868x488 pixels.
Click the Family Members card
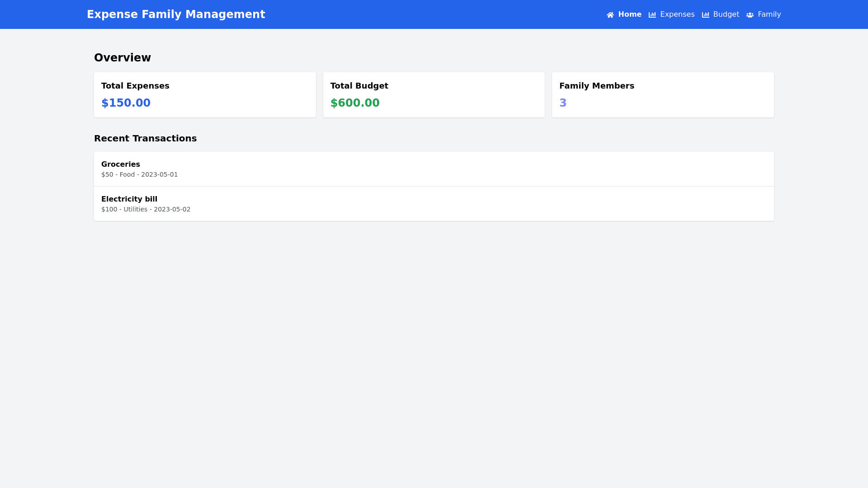point(662,94)
